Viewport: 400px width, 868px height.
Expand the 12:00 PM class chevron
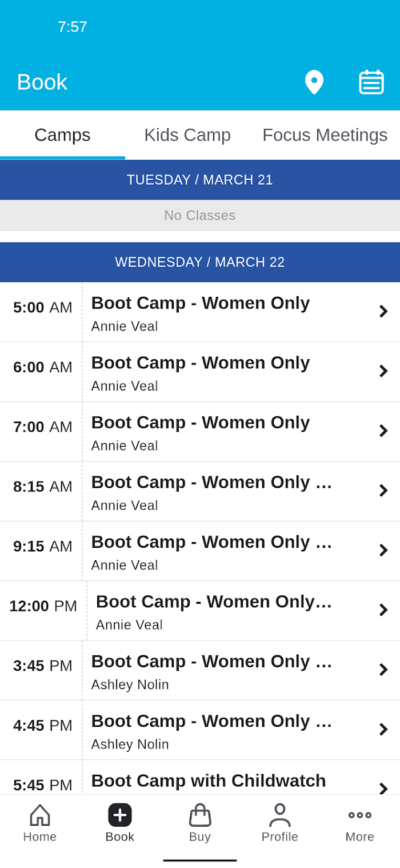(383, 610)
